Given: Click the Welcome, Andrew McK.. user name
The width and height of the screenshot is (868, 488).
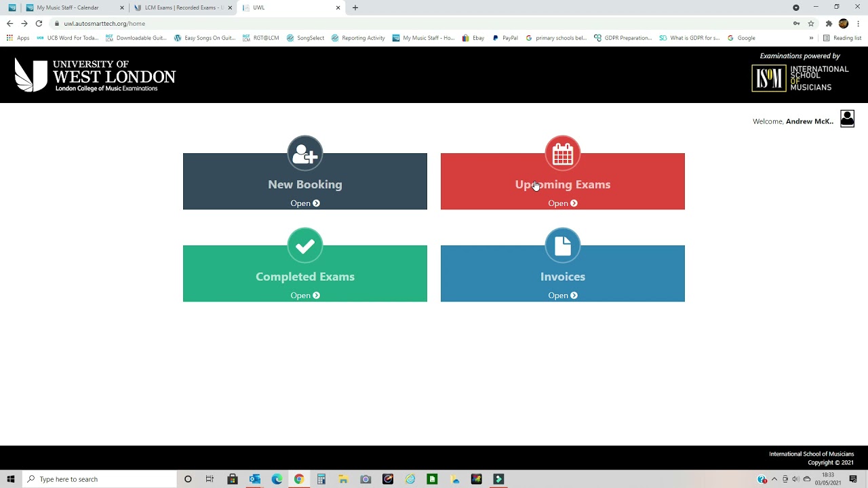Looking at the screenshot, I should [810, 121].
